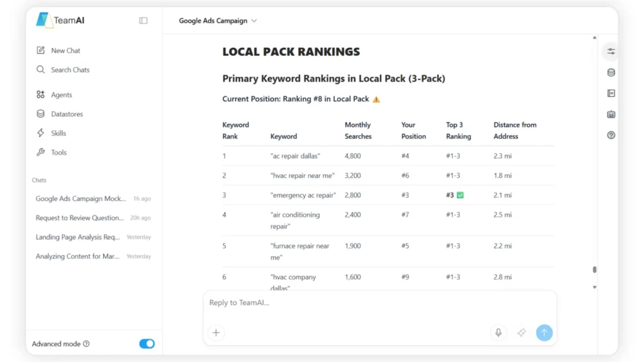
Task: Click the #9 position value
Action: coord(405,277)
